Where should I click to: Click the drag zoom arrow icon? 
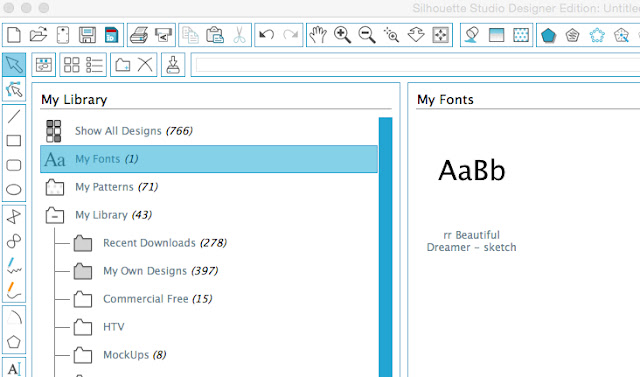(x=416, y=35)
